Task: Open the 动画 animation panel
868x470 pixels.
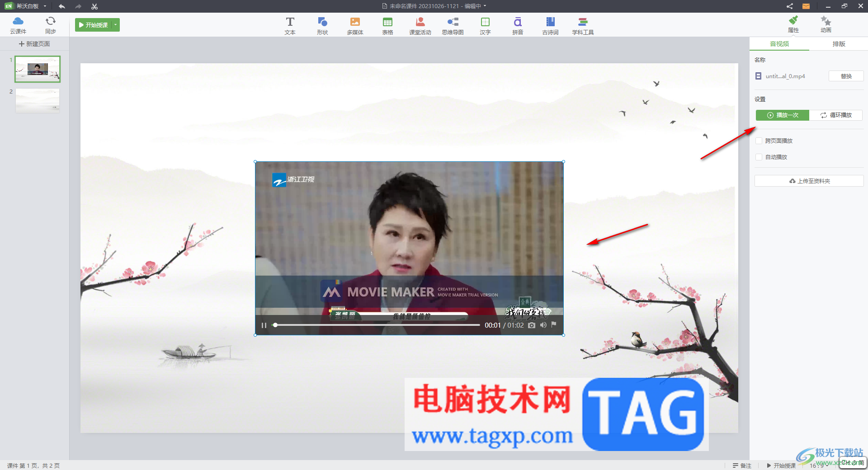Action: (x=826, y=24)
